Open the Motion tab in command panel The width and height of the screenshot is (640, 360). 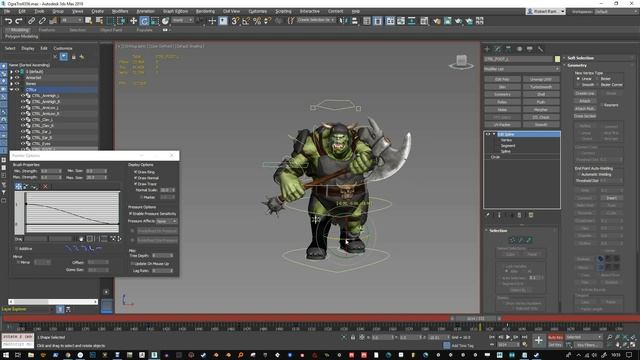[x=519, y=49]
